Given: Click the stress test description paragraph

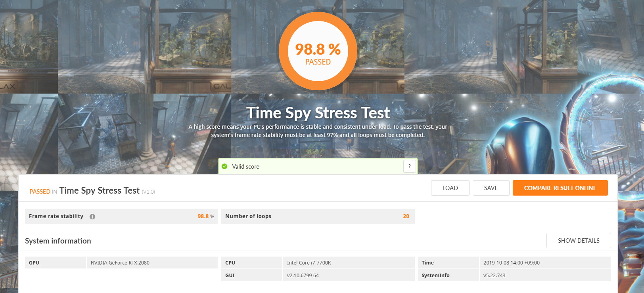Looking at the screenshot, I should [x=318, y=131].
